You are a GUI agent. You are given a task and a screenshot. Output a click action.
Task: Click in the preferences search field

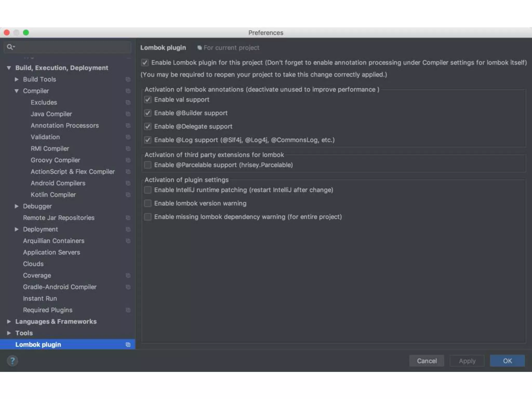(73, 47)
